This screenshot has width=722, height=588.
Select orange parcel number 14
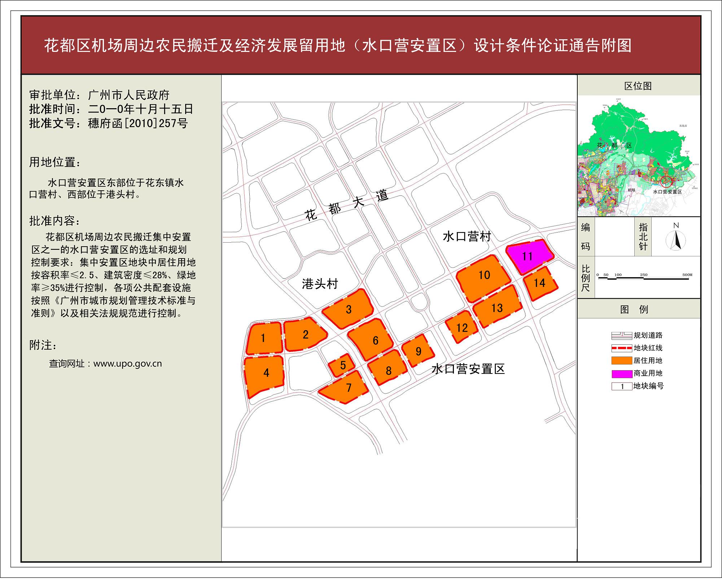[540, 284]
